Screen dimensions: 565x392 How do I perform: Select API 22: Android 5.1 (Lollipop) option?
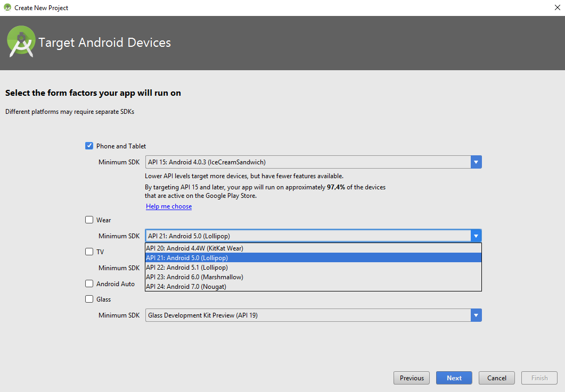pyautogui.click(x=313, y=268)
